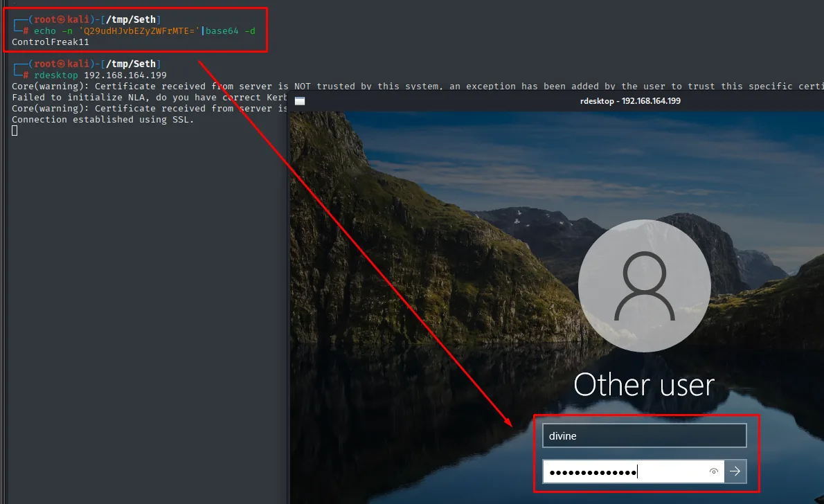Click the rdesktop 192.168.164.199 command
This screenshot has height=504, width=824.
100,75
